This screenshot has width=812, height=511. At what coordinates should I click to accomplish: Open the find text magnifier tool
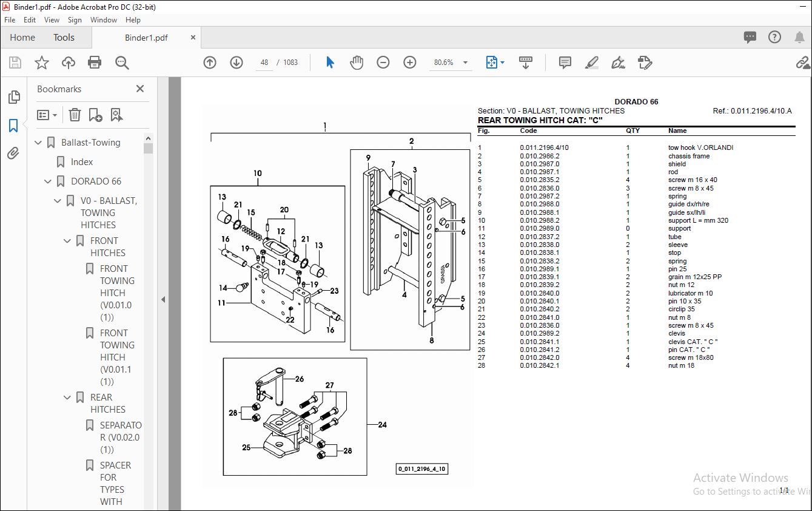tap(122, 63)
